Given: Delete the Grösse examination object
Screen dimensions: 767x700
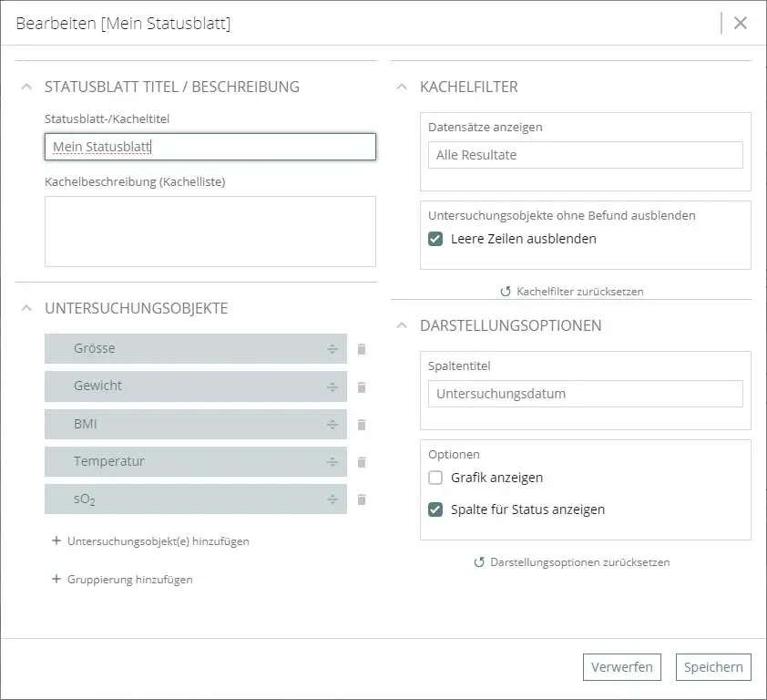Looking at the screenshot, I should click(362, 349).
